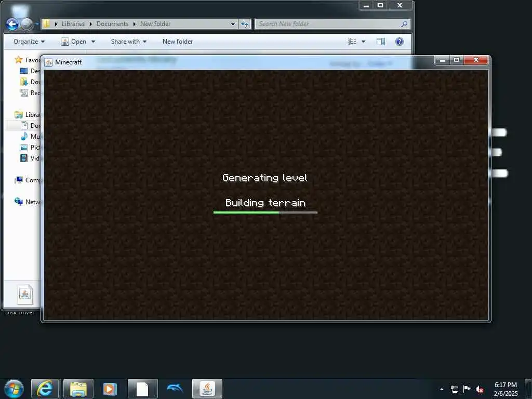Open the Dolphin emulator taskbar icon

pyautogui.click(x=175, y=389)
